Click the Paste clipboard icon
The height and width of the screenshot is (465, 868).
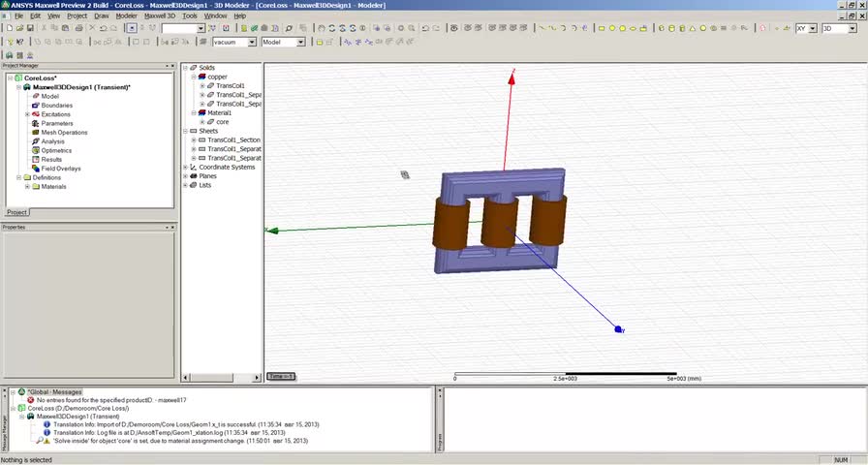tap(65, 28)
